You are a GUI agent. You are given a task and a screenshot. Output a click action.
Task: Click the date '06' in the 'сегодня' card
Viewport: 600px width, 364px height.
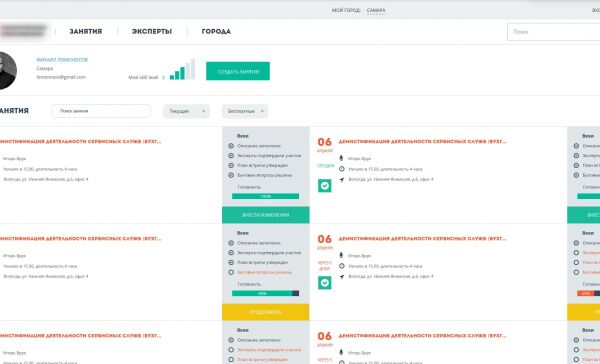tap(324, 142)
